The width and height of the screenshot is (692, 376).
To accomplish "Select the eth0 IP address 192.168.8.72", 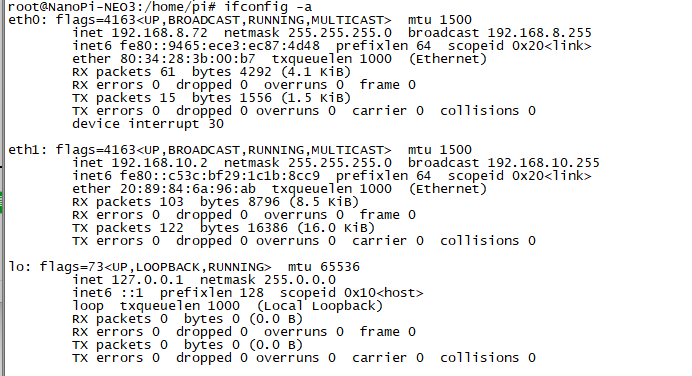I will point(159,33).
